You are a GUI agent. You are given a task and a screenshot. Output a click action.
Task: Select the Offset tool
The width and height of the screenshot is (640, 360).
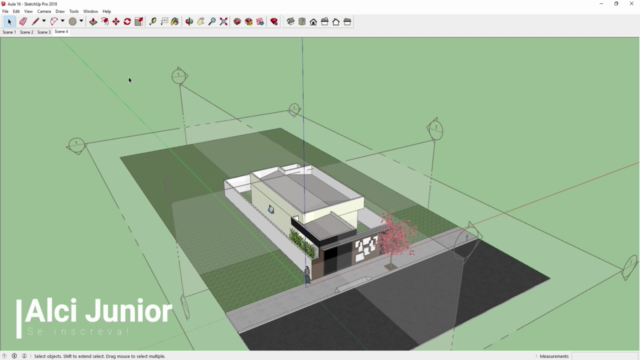[x=105, y=22]
